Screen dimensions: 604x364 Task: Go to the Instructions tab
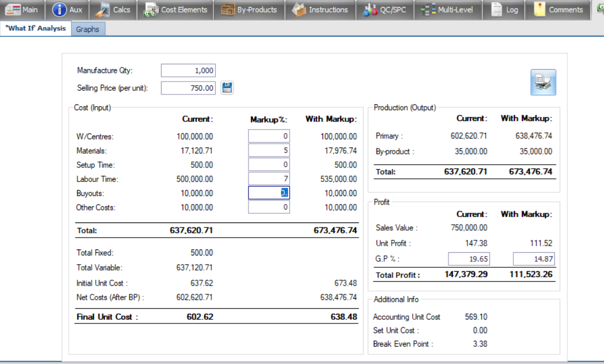[320, 10]
